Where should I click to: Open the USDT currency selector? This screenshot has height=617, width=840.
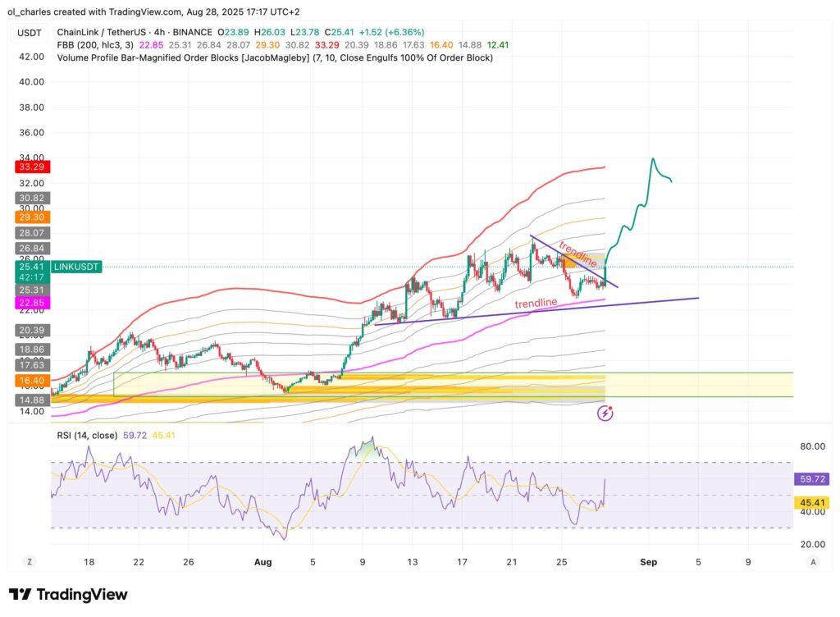(29, 32)
